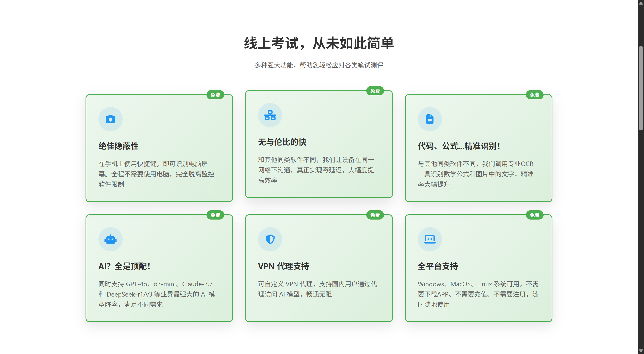
Task: Click the camera icon in 绝佳隐蔽性 card
Action: (110, 119)
